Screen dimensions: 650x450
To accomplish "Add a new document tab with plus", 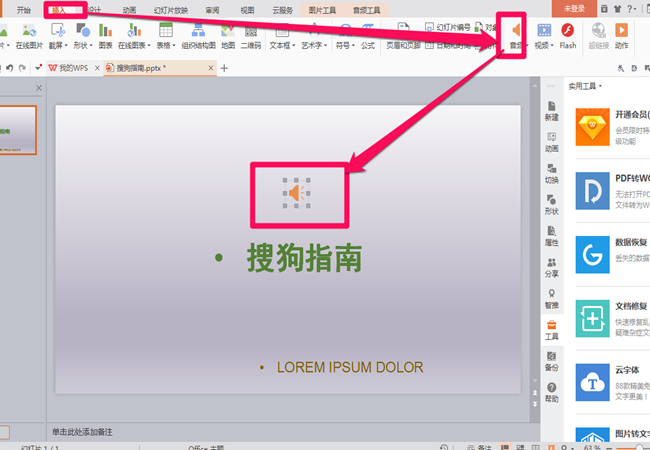I will tap(224, 68).
